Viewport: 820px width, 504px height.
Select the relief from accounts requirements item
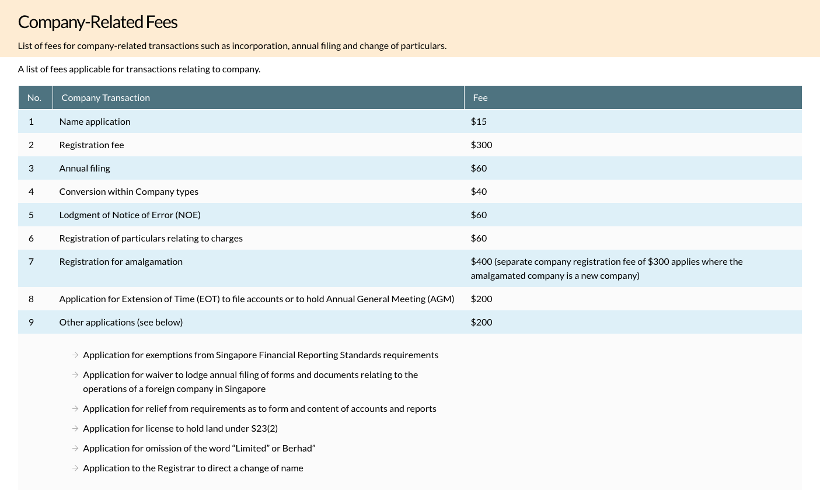260,409
